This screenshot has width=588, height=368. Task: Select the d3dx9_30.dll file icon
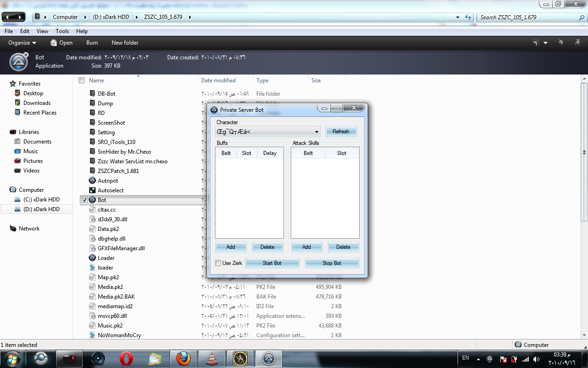coord(92,219)
